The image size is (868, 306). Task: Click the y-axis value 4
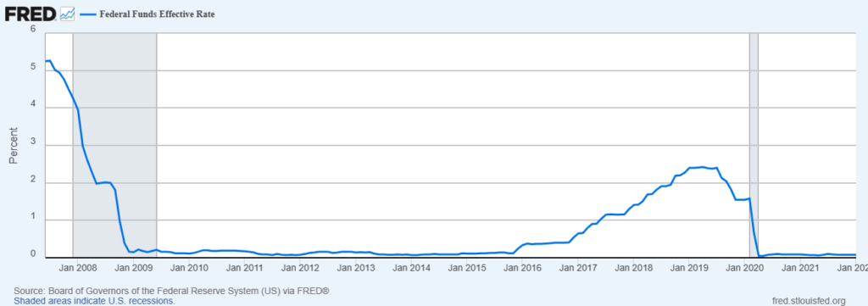click(33, 104)
